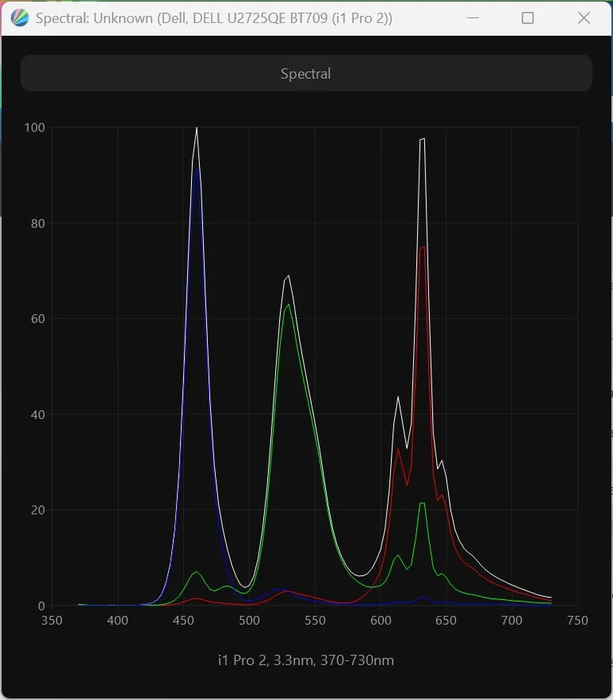Viewport: 613px width, 700px height.
Task: Click the window title text mentioning DELL U2725QE
Action: point(214,17)
